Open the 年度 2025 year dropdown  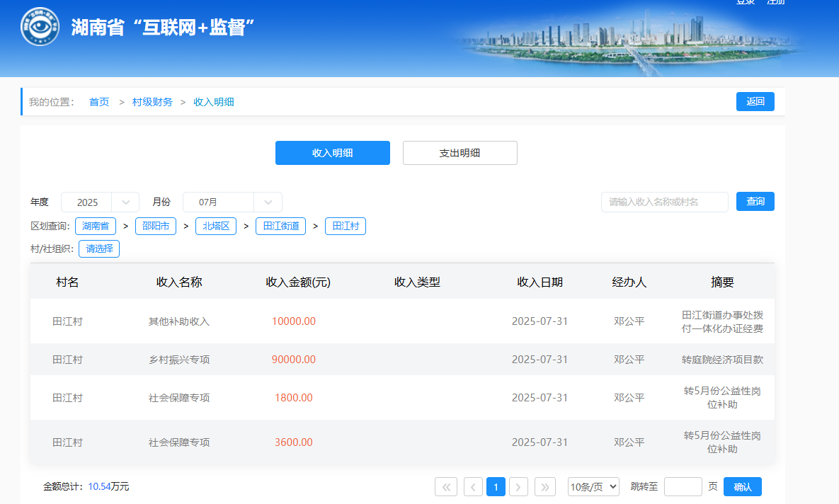coord(100,202)
